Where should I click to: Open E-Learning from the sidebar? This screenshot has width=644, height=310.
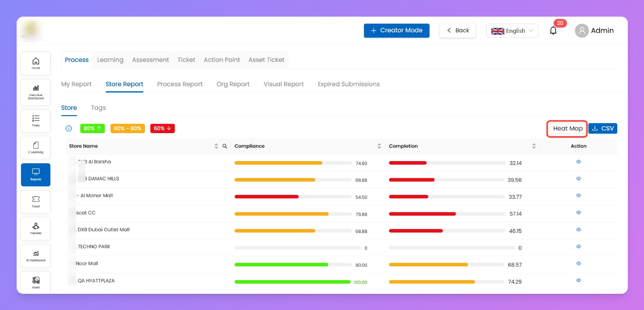(x=36, y=148)
